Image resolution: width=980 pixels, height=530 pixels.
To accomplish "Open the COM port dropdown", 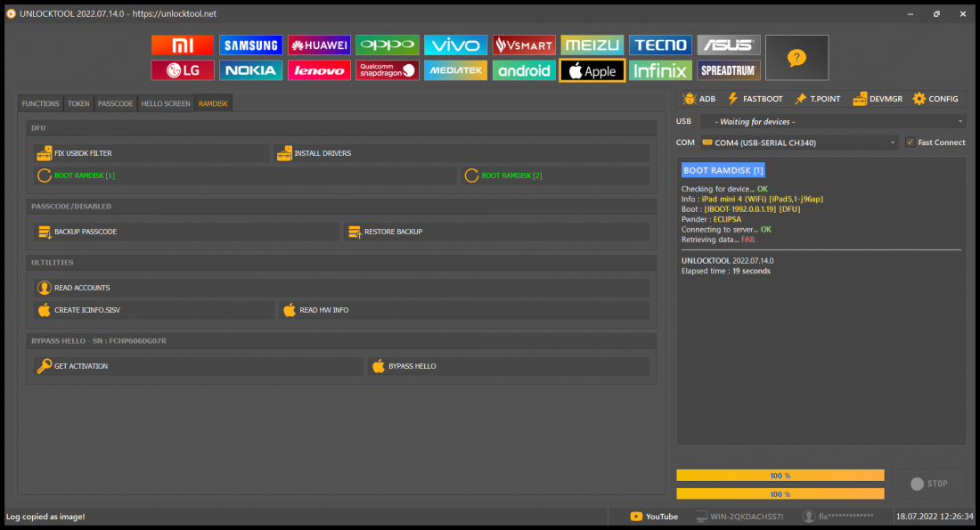I will (799, 143).
